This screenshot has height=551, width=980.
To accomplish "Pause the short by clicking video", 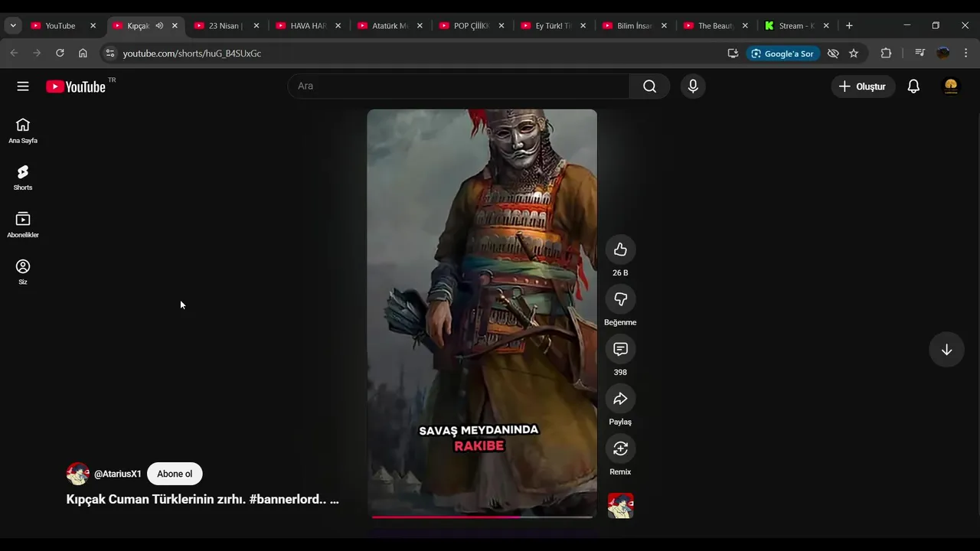I will pyautogui.click(x=482, y=314).
